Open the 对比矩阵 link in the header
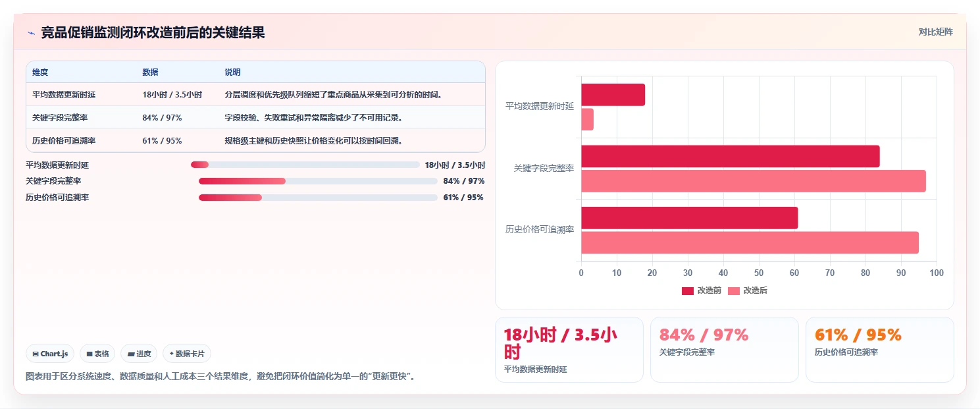 [x=935, y=32]
